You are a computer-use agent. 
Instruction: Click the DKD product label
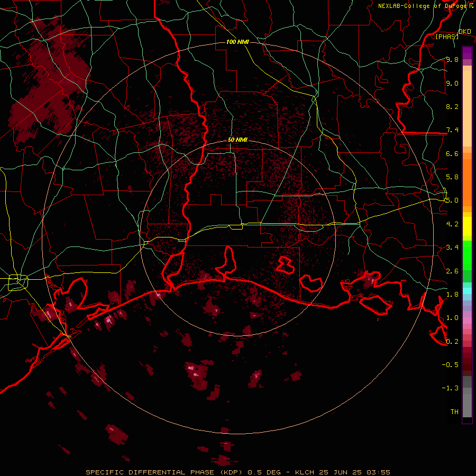[464, 31]
